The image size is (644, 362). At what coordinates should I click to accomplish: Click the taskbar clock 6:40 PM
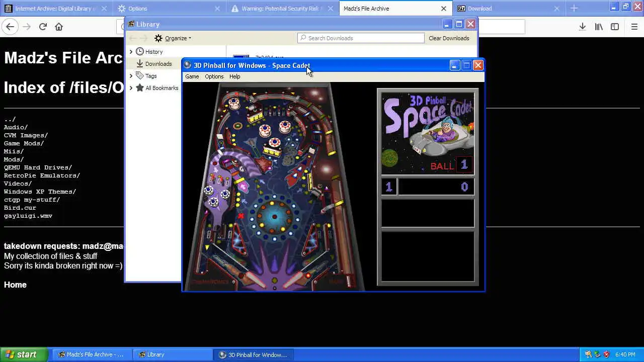[x=625, y=354]
